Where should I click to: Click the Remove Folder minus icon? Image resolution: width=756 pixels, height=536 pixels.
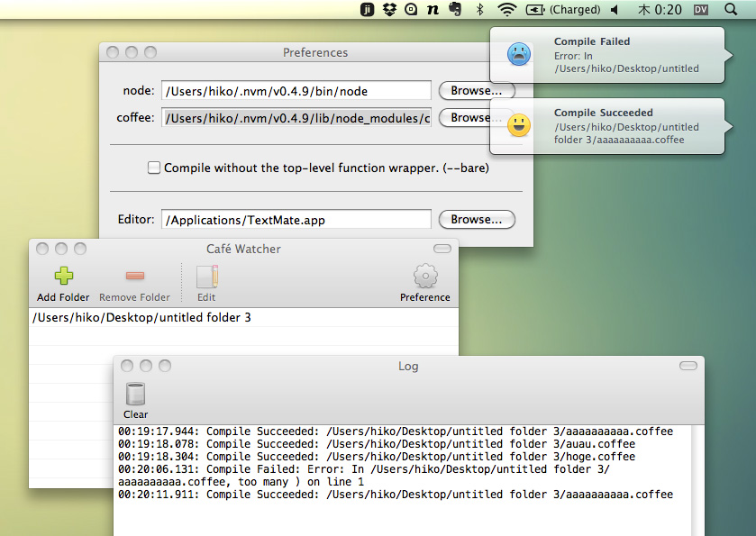pos(134,277)
